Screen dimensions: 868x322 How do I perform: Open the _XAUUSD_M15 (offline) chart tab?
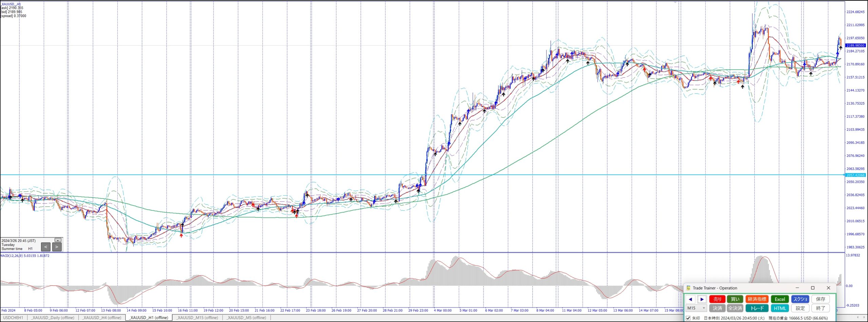(x=198, y=318)
